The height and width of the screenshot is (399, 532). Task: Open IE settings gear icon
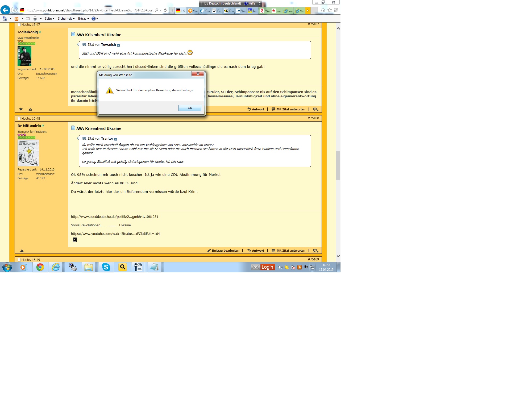coord(336,10)
